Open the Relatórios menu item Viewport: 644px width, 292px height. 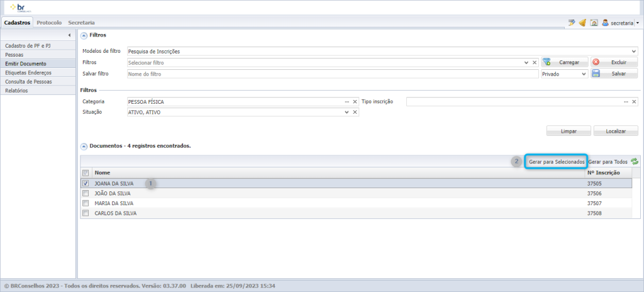(x=38, y=91)
